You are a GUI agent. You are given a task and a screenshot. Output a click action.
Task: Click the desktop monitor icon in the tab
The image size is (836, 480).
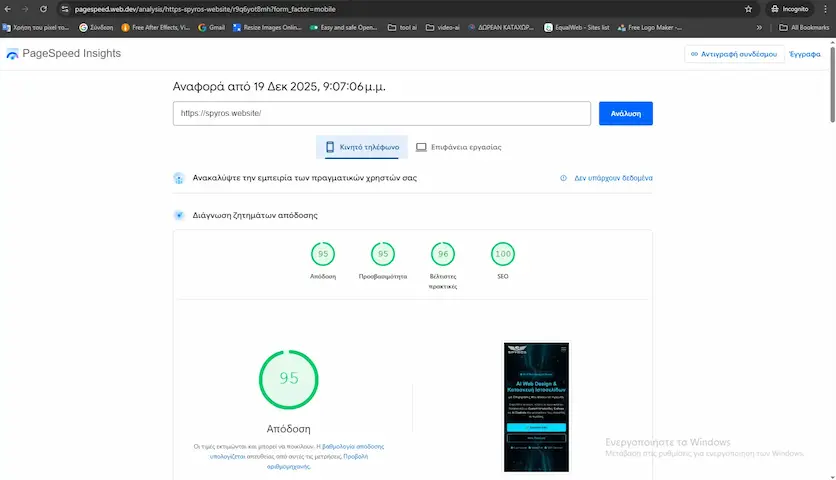[421, 147]
